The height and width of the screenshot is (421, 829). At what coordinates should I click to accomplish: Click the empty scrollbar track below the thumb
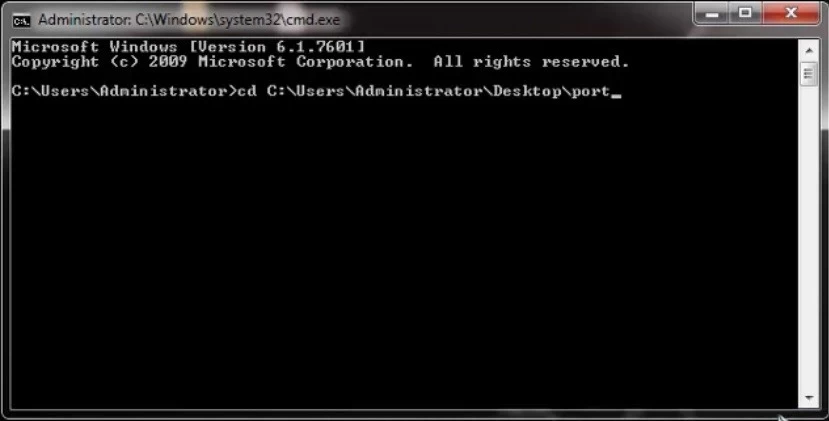809,238
